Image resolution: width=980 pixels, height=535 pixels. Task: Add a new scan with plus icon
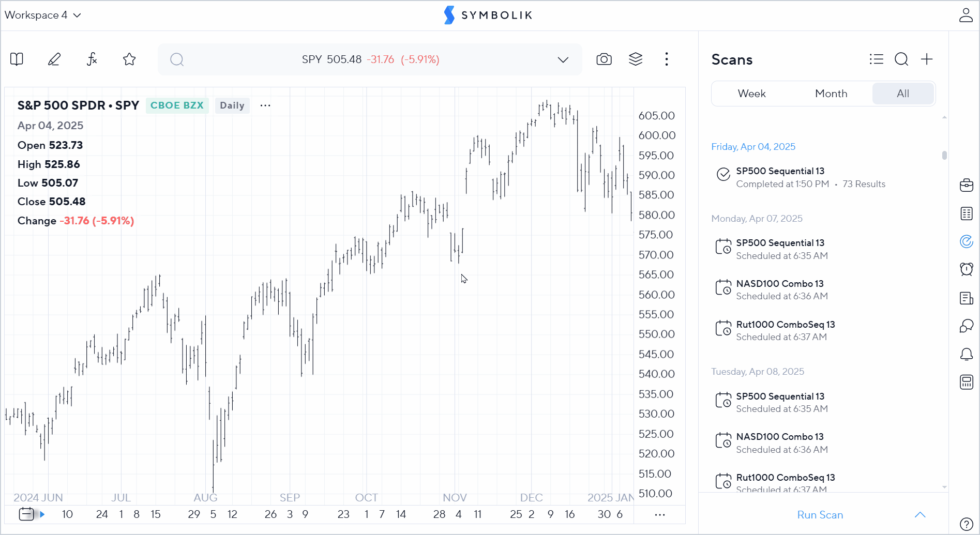point(927,59)
